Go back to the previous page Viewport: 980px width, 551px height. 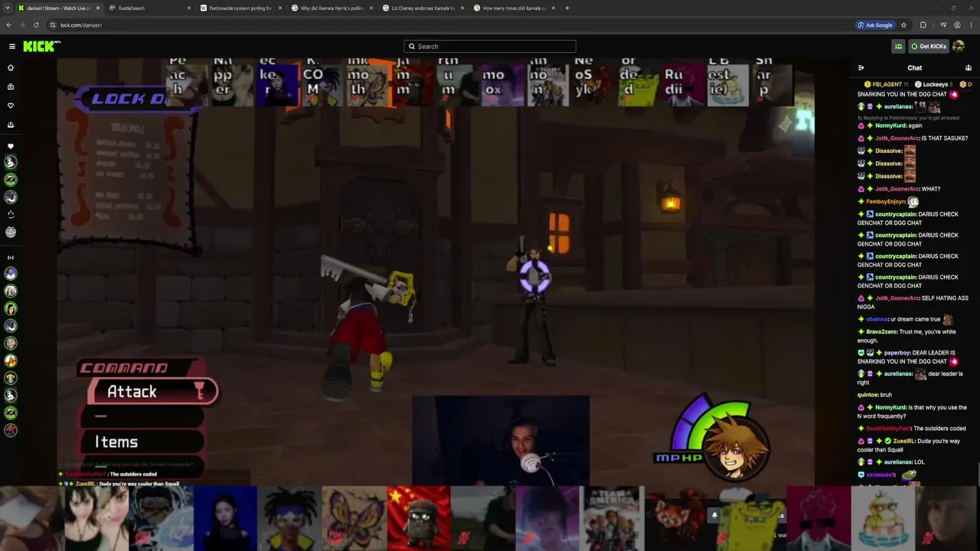click(x=8, y=24)
